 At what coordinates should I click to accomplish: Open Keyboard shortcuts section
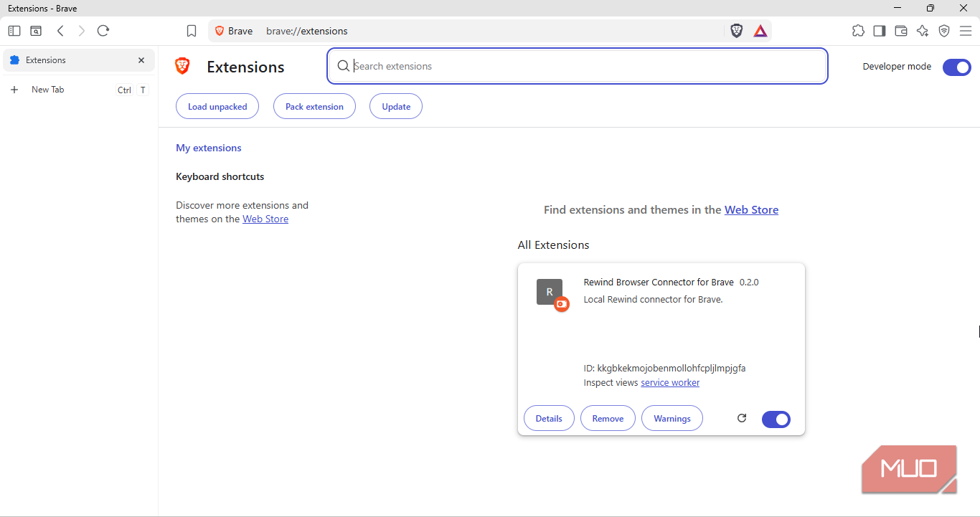pos(220,176)
